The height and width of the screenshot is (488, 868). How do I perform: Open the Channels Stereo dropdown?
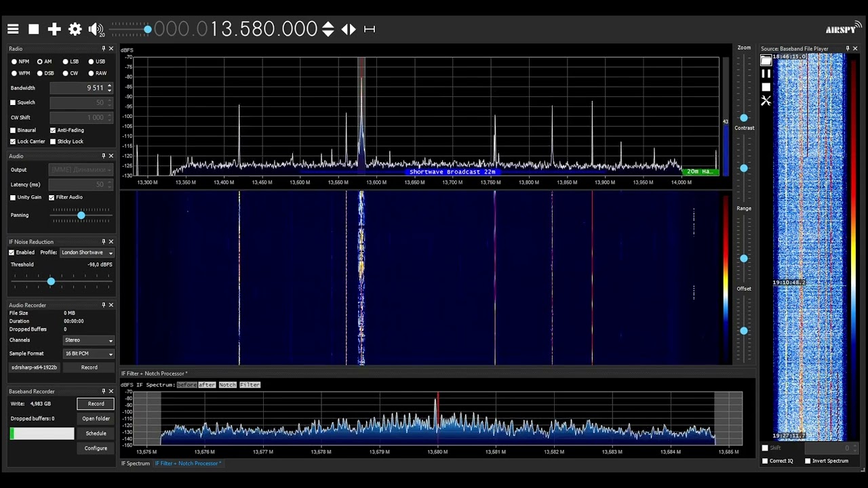[89, 340]
